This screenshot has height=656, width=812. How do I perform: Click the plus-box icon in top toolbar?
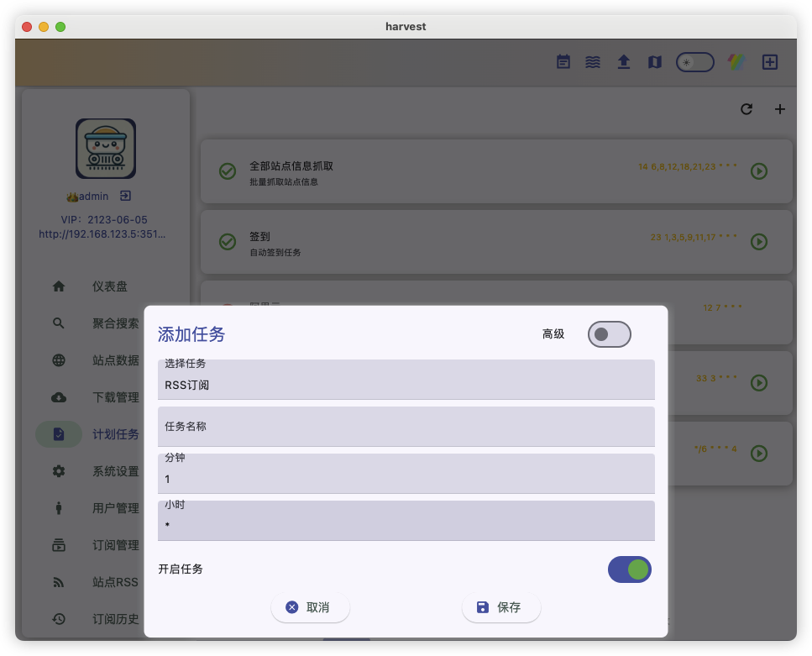point(770,62)
